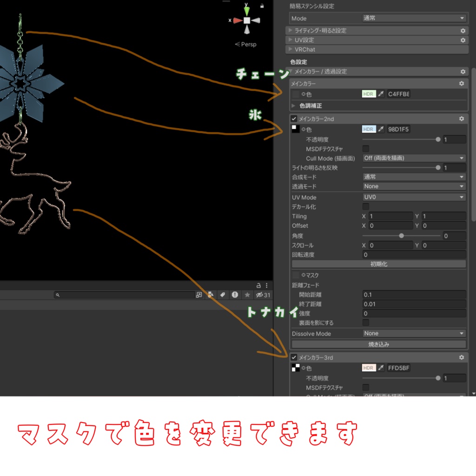Image resolution: width=476 pixels, height=476 pixels.
Task: Expand the 色調補正 foldout
Action: pyautogui.click(x=294, y=106)
